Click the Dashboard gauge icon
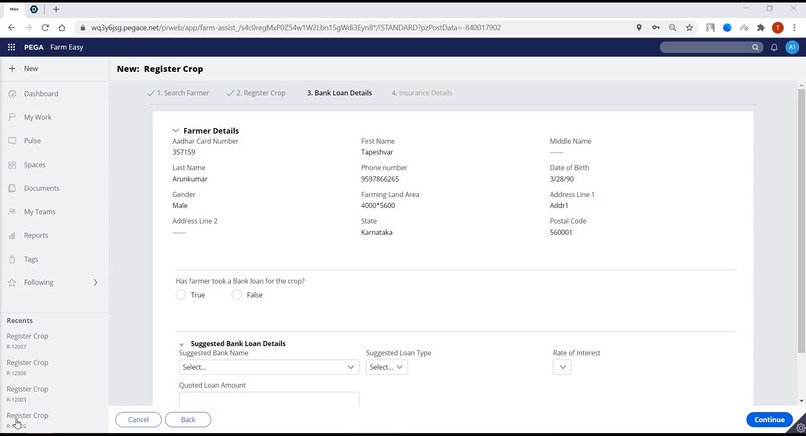 pyautogui.click(x=12, y=94)
